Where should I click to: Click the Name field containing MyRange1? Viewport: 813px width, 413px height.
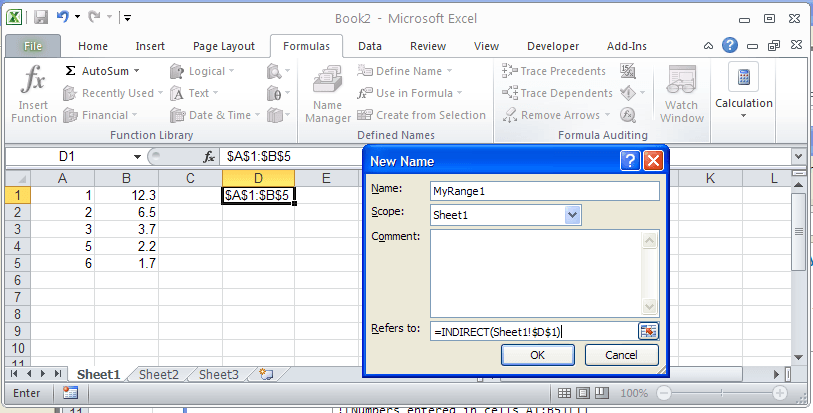click(x=545, y=191)
